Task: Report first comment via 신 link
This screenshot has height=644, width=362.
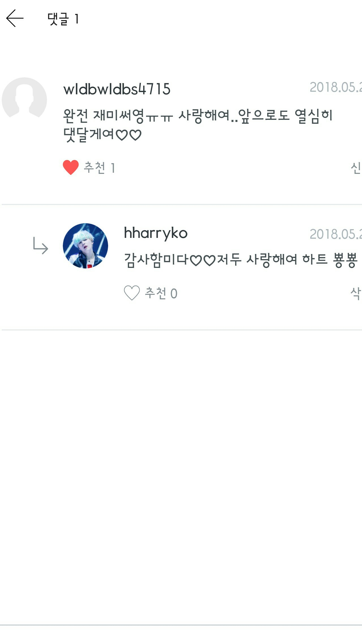Action: (x=356, y=168)
